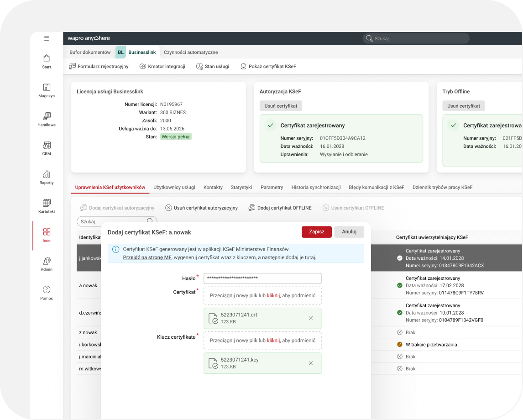The height and width of the screenshot is (420, 523).
Task: Open the Admin settings
Action: [47, 264]
